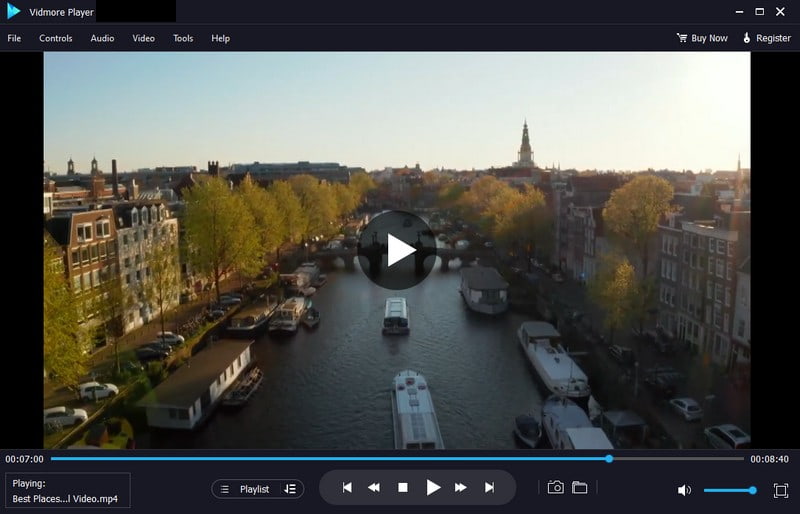The width and height of the screenshot is (800, 514).
Task: Open the Controls menu
Action: 56,38
